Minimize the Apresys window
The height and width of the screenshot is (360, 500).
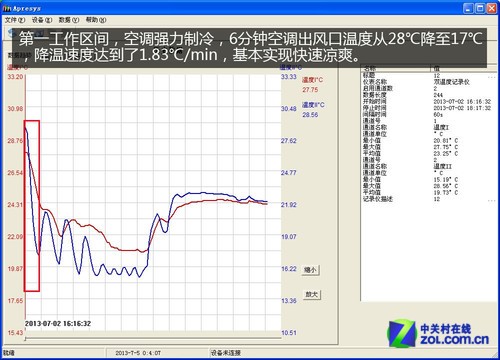click(468, 8)
